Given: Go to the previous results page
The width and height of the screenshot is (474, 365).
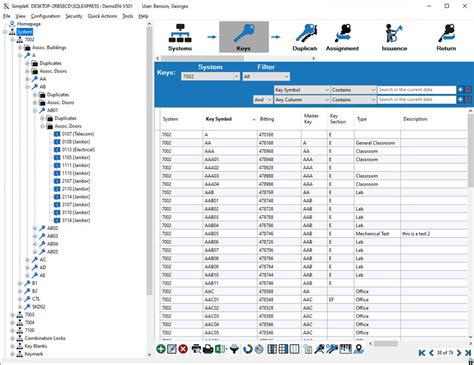Looking at the screenshot, I should [x=431, y=353].
